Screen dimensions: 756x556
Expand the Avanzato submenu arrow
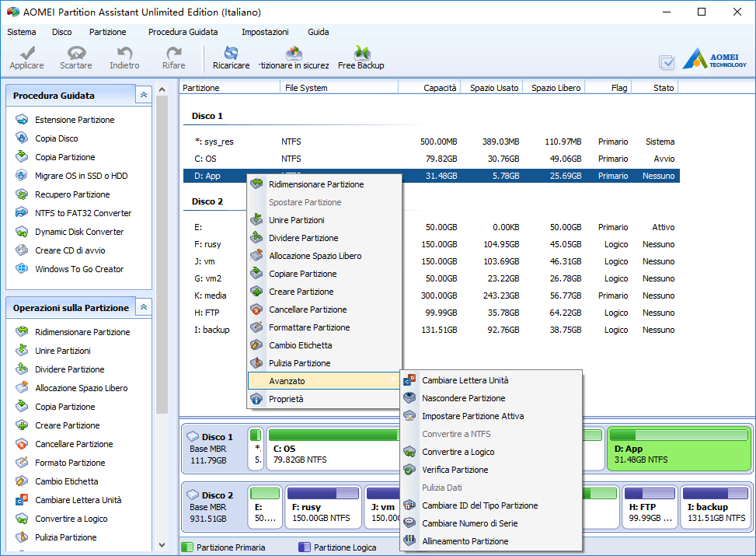(x=394, y=380)
